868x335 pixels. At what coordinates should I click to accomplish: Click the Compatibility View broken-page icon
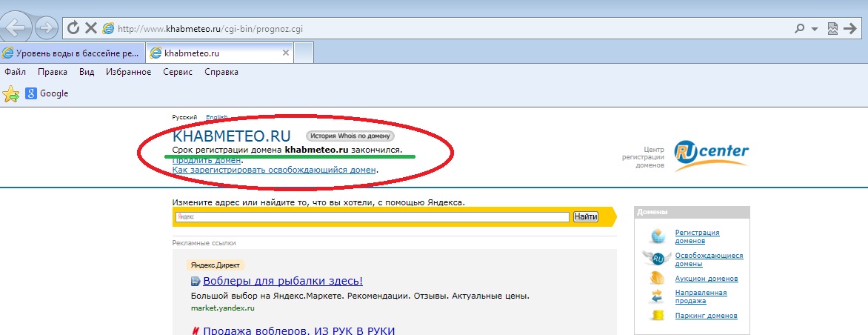coord(832,28)
